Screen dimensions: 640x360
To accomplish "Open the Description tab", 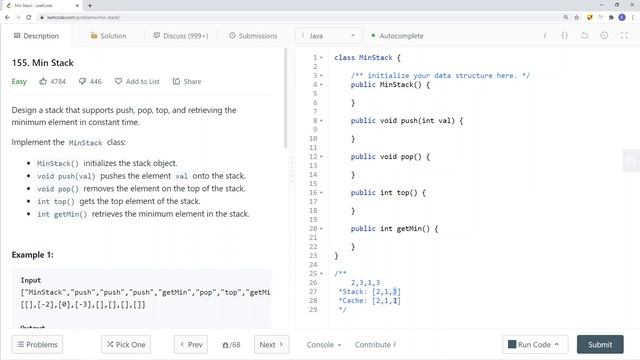I will click(x=37, y=36).
